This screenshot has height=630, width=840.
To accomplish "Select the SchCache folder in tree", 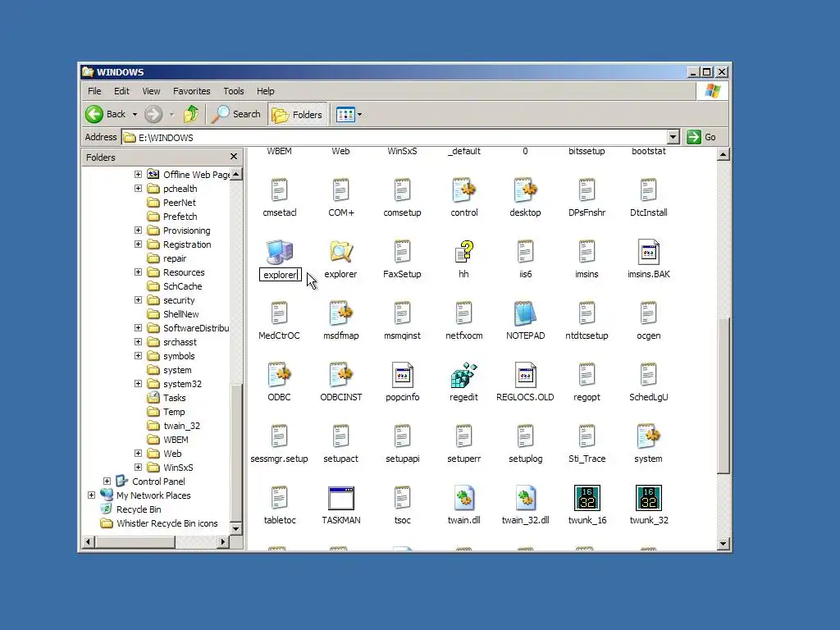I will (182, 286).
